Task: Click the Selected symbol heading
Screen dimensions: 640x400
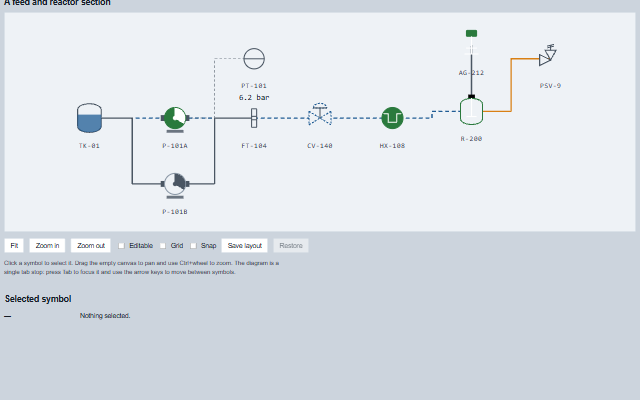Action: 38,299
